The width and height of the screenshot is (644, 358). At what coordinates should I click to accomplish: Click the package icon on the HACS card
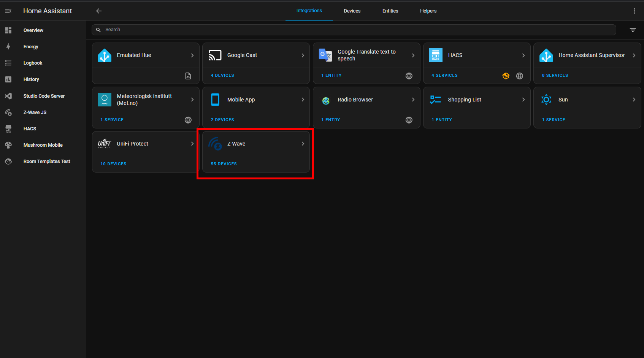tap(506, 76)
